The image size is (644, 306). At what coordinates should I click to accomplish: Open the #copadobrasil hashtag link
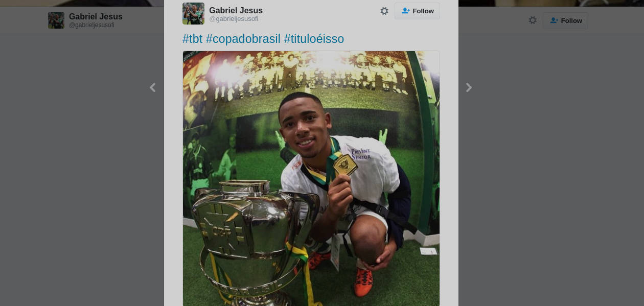[x=243, y=39]
